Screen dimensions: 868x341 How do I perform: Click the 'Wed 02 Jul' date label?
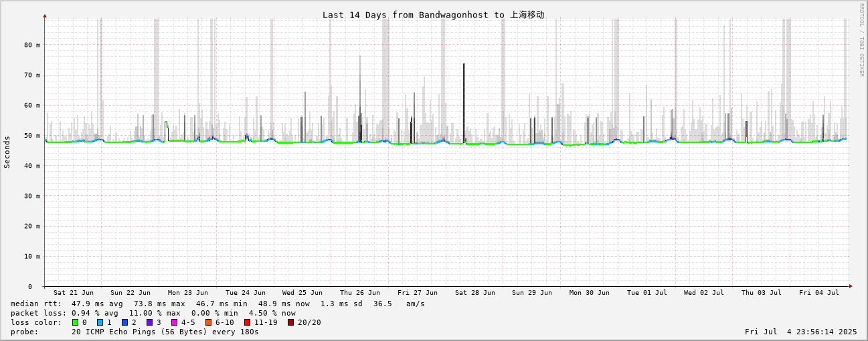pyautogui.click(x=704, y=293)
